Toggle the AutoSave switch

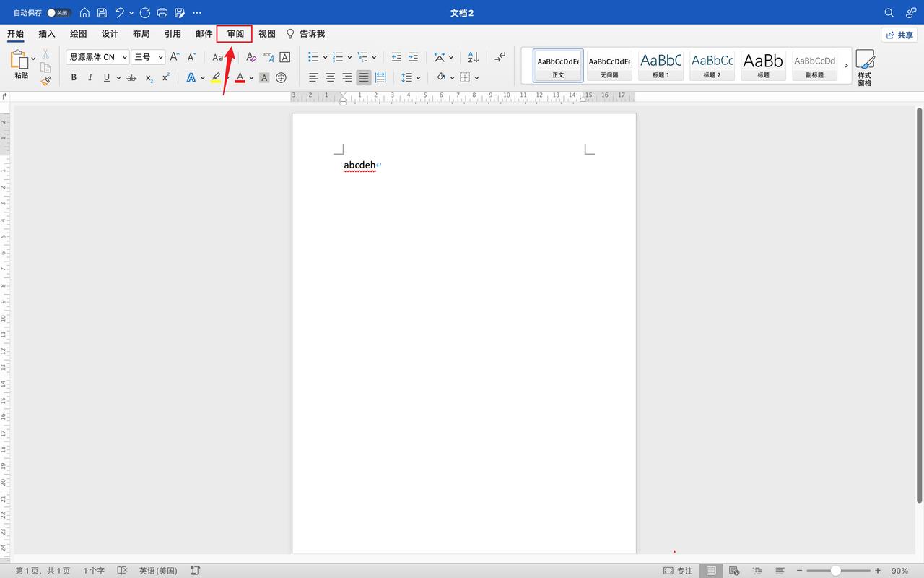point(58,13)
